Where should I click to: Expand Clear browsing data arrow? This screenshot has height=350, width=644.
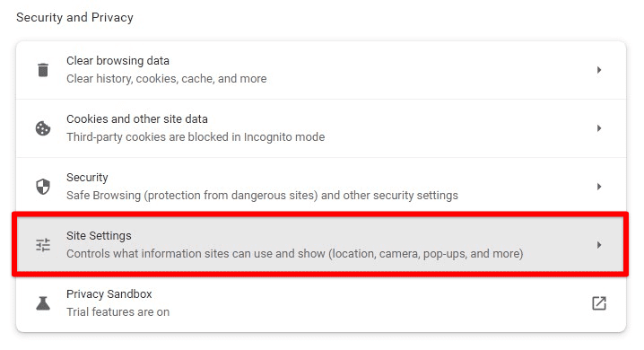point(599,70)
